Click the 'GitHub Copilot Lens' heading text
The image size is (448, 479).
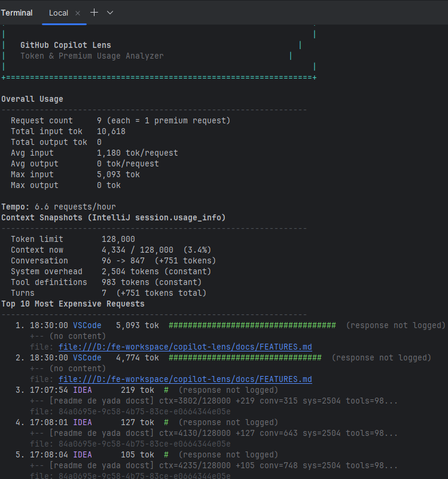click(x=66, y=46)
